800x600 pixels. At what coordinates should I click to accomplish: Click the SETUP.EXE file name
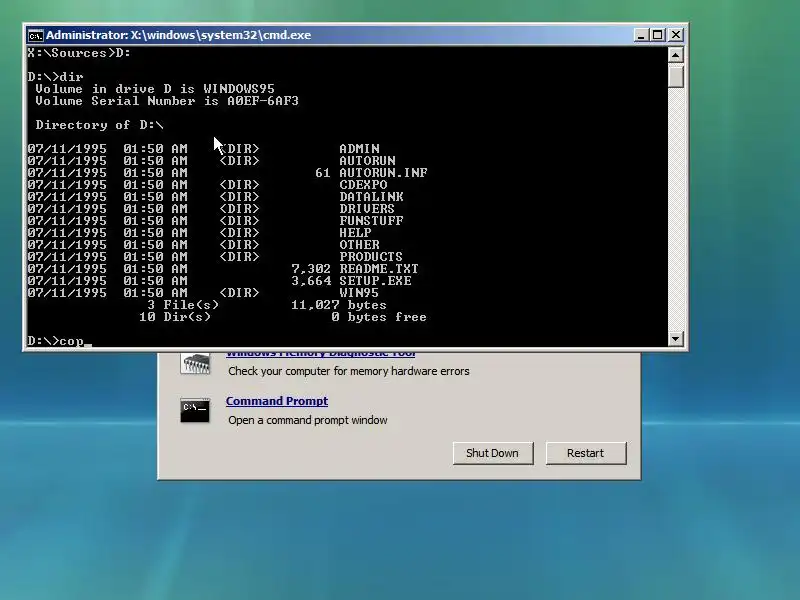coord(376,281)
